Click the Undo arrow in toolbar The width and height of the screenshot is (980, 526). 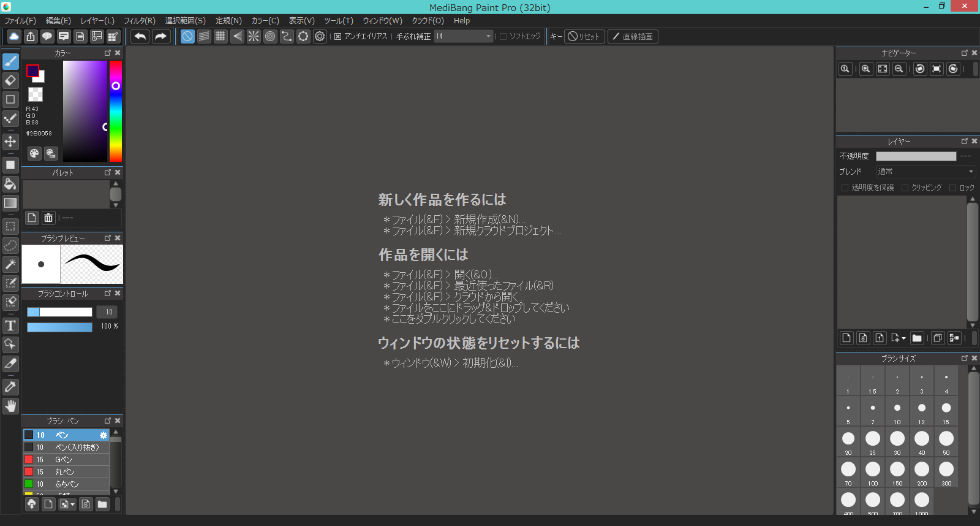140,36
